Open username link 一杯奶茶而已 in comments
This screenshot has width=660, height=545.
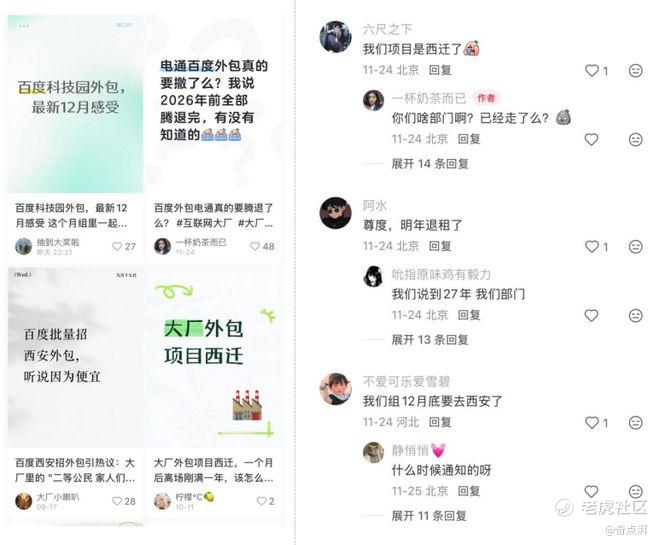428,98
